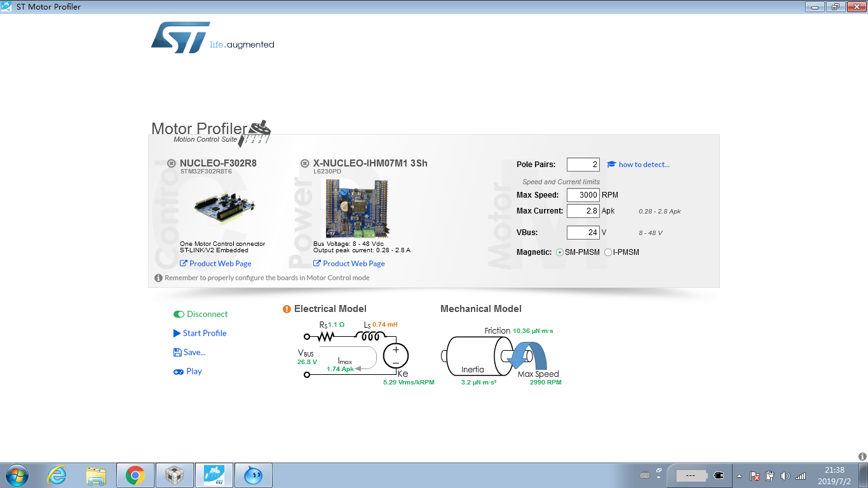Show hidden system tray icons
Screen dimensions: 868x488
tap(739, 475)
